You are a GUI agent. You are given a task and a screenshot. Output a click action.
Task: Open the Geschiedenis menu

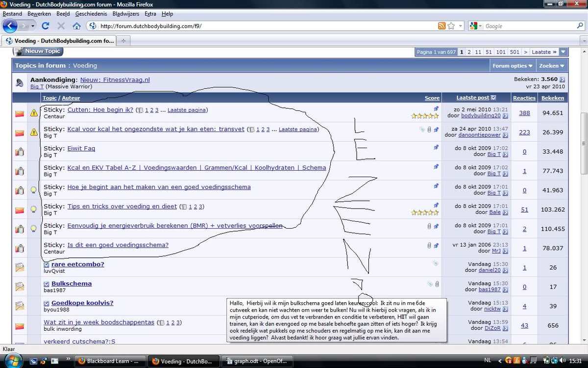coord(91,14)
